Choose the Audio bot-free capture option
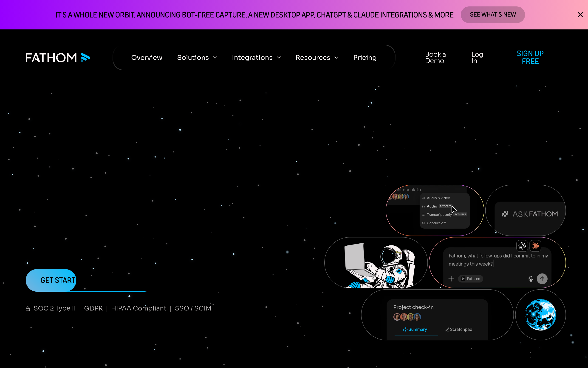 pyautogui.click(x=437, y=206)
